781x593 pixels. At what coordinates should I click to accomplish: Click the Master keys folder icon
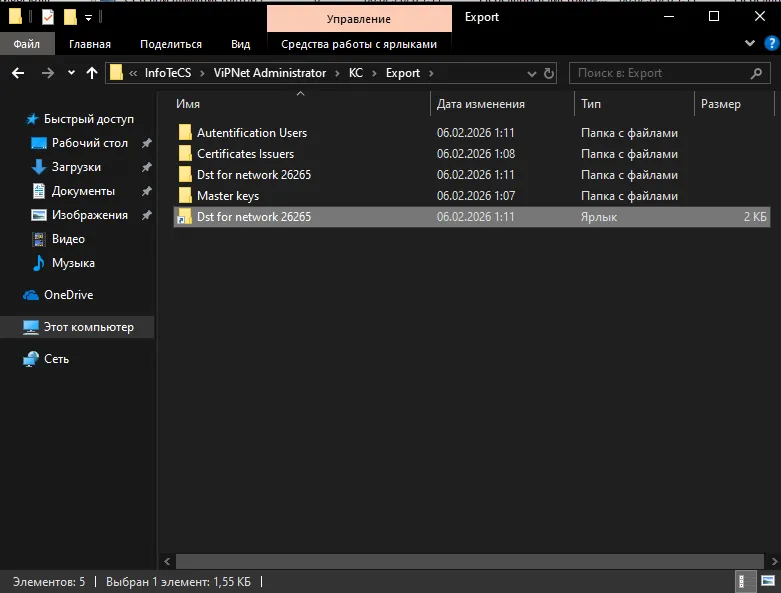tap(185, 195)
